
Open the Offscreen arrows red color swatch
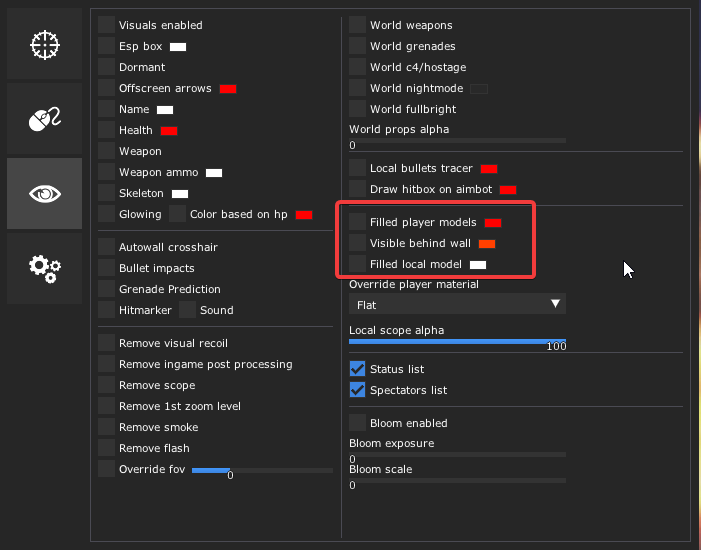(x=228, y=89)
